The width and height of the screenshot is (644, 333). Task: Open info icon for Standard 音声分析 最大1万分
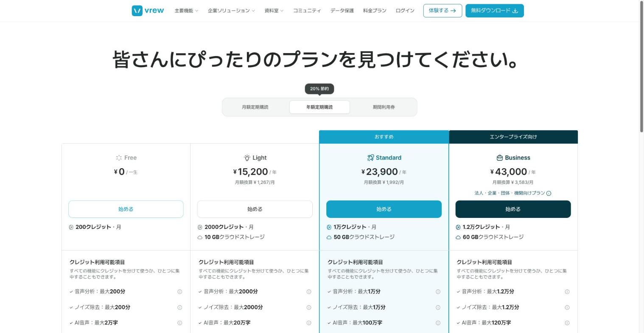tap(438, 292)
